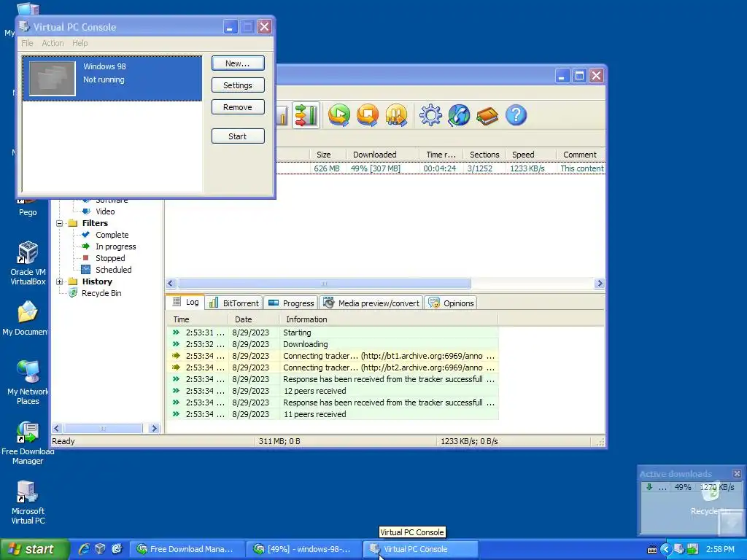Click the Stop all downloads orange toolbar icon
This screenshot has height=560, width=747.
click(368, 114)
